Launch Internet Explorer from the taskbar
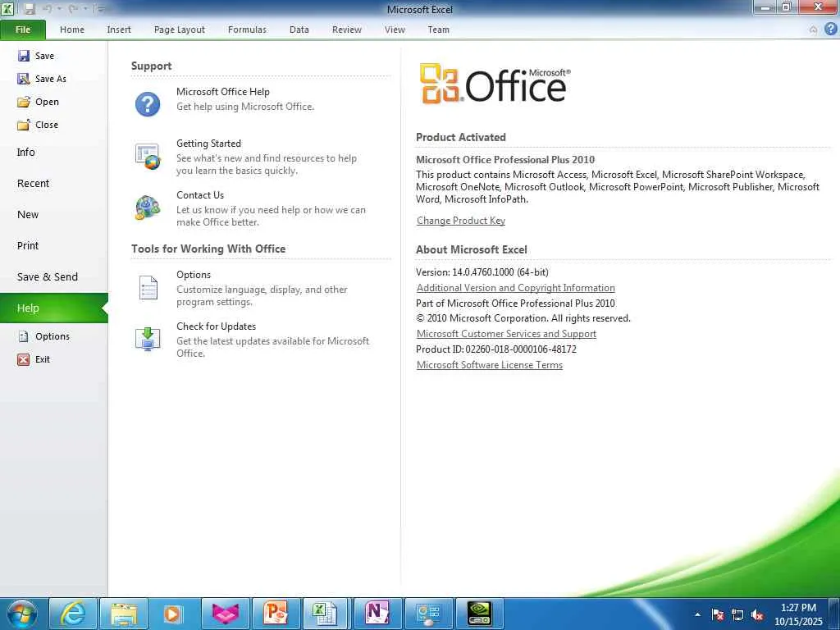The height and width of the screenshot is (630, 840). tap(72, 614)
